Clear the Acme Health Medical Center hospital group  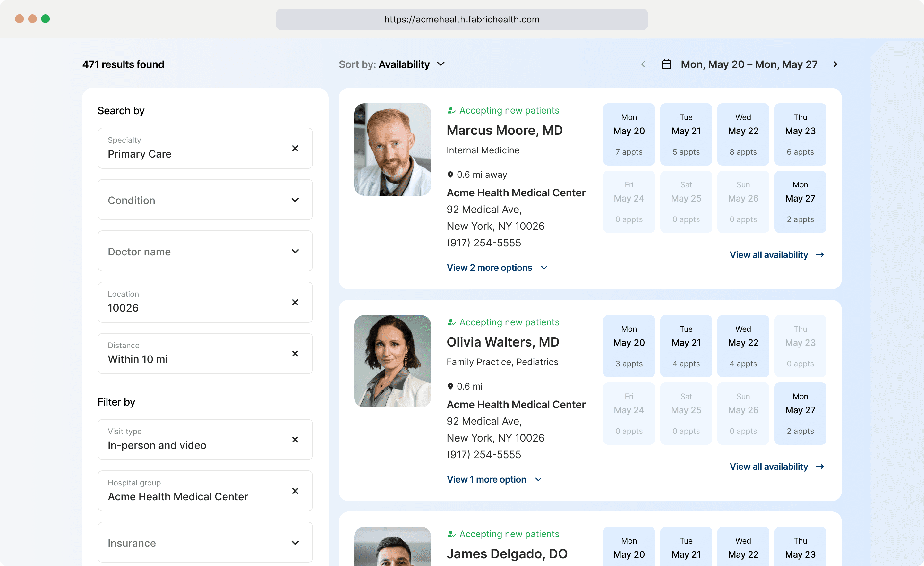point(295,491)
